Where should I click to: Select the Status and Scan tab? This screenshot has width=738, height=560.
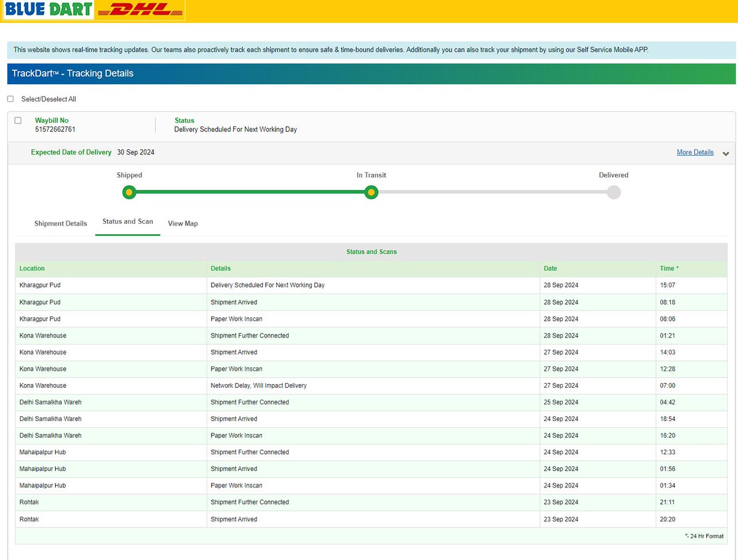[x=128, y=221]
